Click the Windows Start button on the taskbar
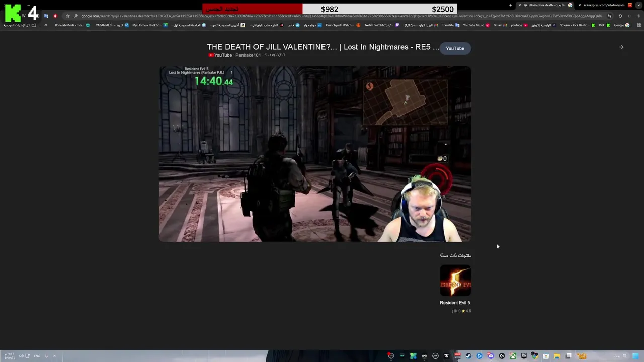 click(636, 356)
